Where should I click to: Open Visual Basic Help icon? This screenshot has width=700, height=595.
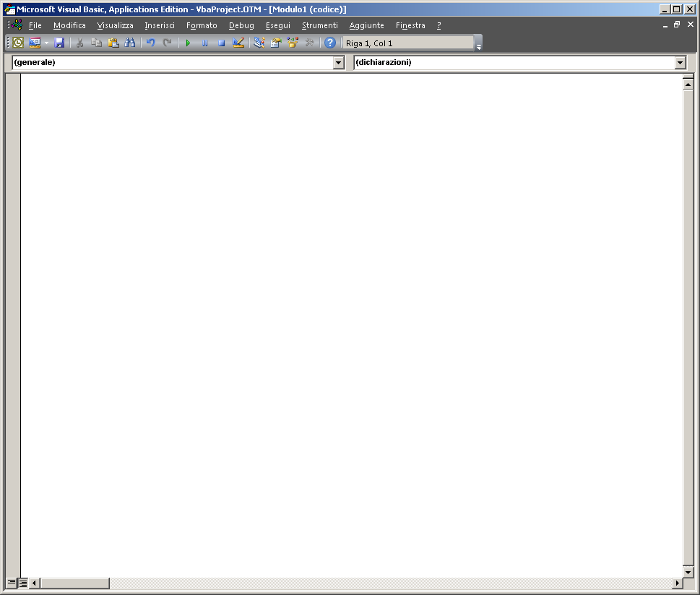(x=330, y=43)
